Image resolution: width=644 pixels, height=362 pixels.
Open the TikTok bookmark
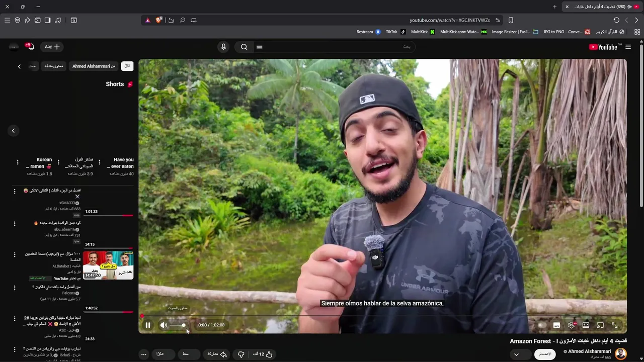[x=395, y=32]
